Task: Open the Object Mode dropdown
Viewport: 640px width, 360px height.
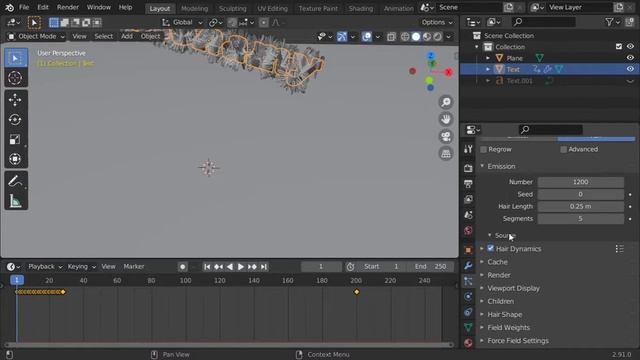Action: (36, 36)
